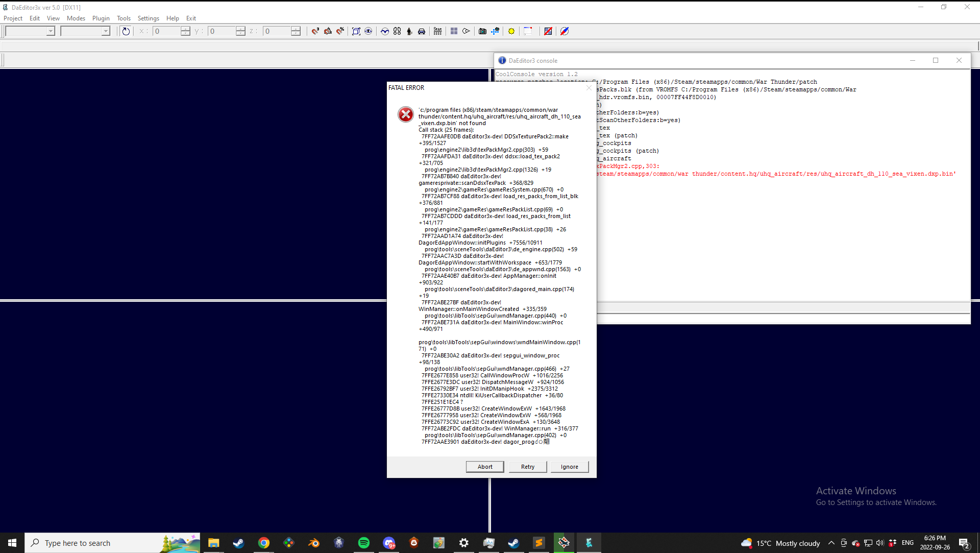Click the camera screenshot icon

(x=482, y=31)
